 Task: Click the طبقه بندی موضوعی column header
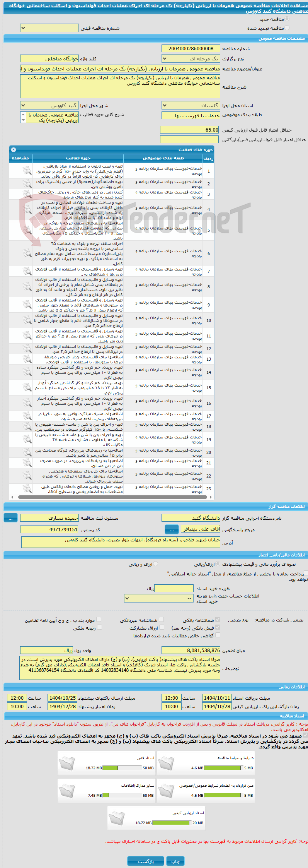click(163, 158)
